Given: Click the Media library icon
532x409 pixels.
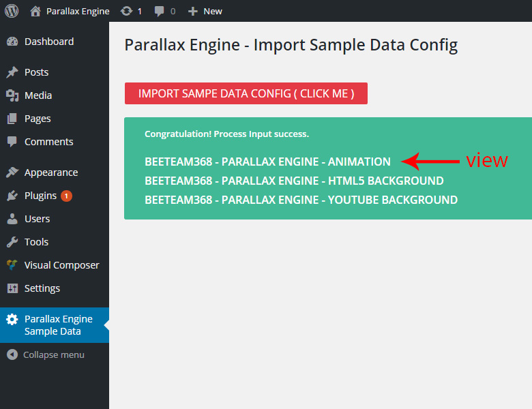Looking at the screenshot, I should pyautogui.click(x=12, y=95).
